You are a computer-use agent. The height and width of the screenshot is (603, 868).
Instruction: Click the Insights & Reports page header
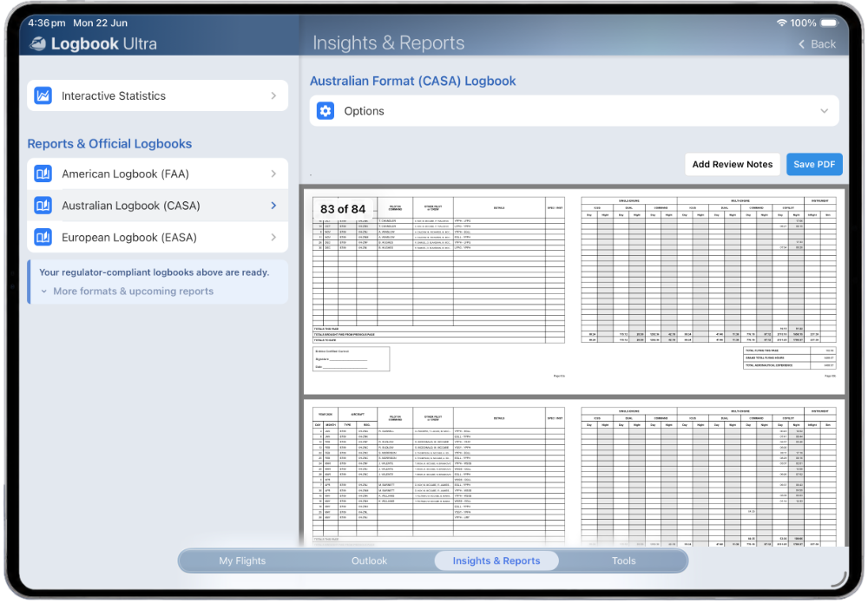pyautogui.click(x=389, y=43)
